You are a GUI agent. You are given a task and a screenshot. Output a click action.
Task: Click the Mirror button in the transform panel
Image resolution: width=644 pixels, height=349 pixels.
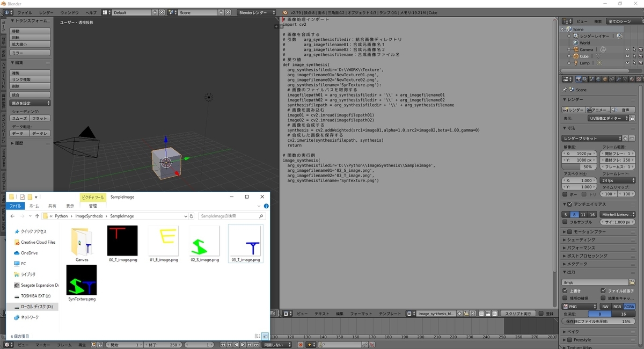[31, 53]
